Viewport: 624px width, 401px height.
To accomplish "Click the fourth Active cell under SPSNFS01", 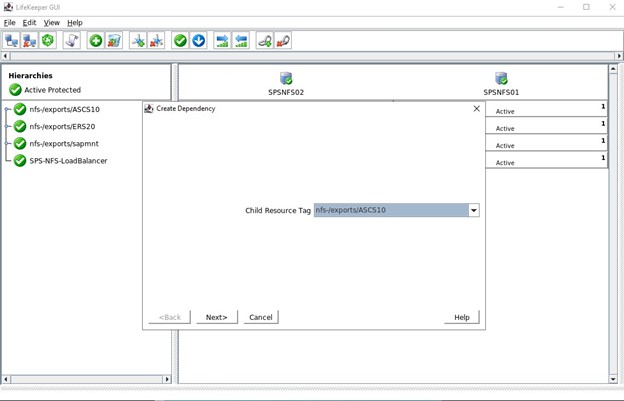I will pos(546,160).
